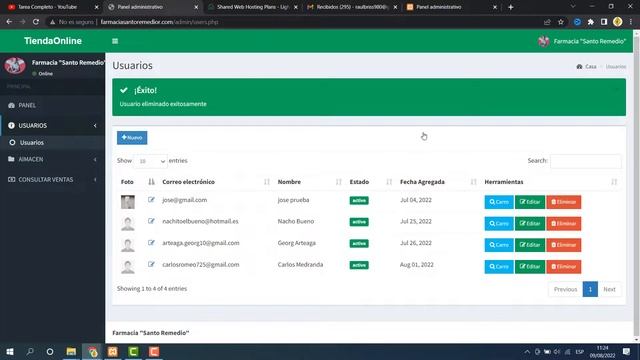Open a new browser tab

click(x=511, y=7)
